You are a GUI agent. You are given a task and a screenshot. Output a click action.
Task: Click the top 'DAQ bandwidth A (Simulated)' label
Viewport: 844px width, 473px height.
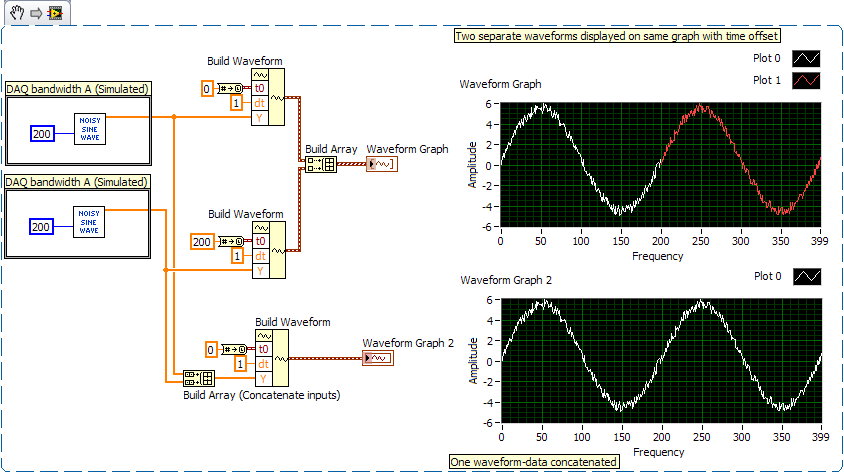pyautogui.click(x=78, y=89)
